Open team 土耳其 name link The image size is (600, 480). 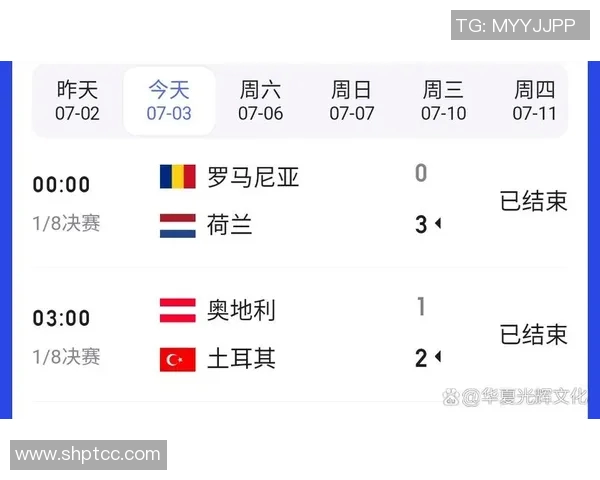pos(241,358)
